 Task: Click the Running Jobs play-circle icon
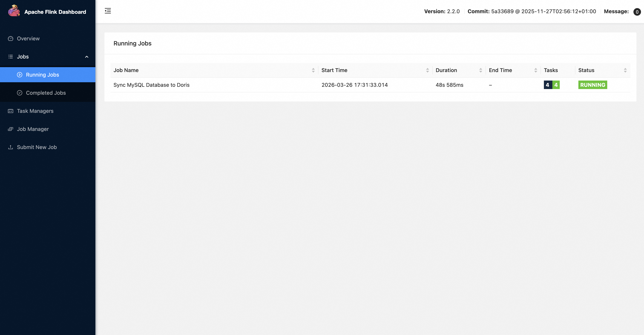19,75
